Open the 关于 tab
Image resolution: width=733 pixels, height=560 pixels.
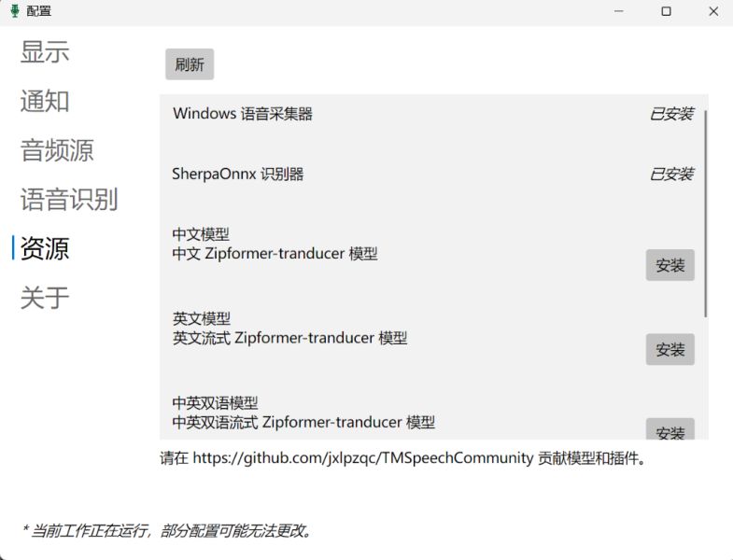(45, 298)
